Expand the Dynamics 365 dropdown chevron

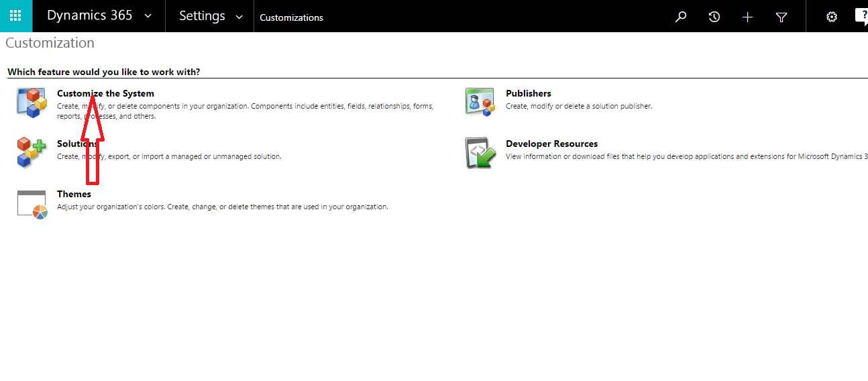pos(148,17)
